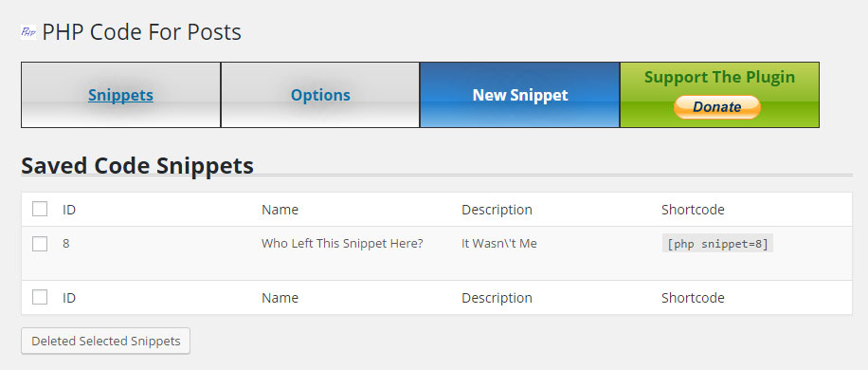Check the box for snippet ID 8

[40, 243]
